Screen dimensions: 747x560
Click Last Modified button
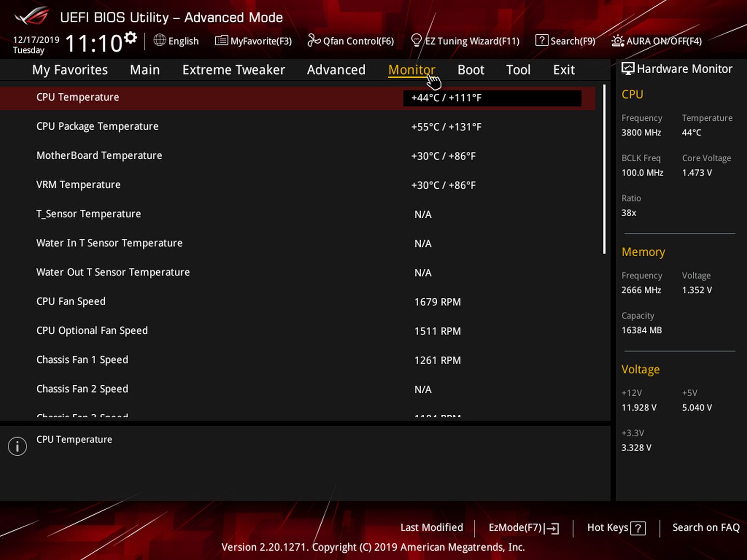pyautogui.click(x=432, y=527)
